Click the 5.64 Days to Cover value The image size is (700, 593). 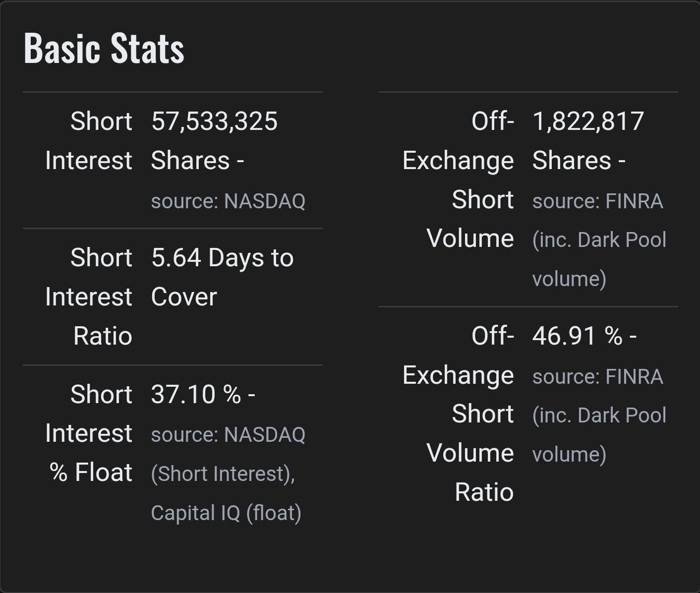point(222,277)
